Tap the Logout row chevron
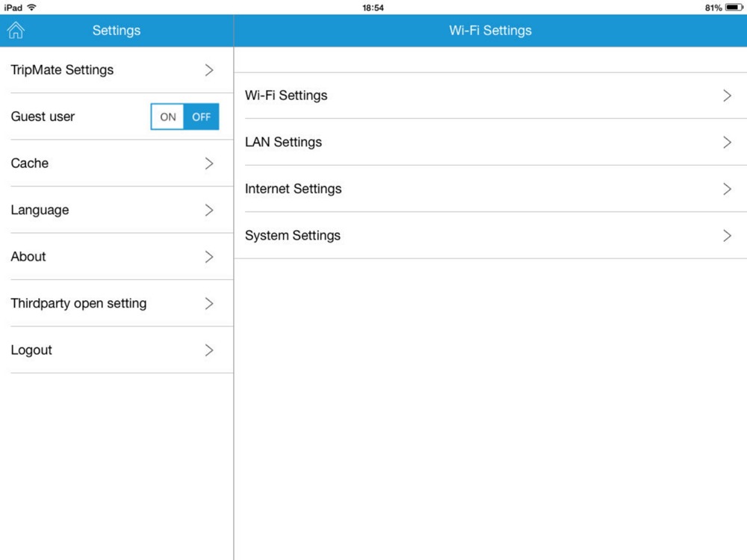Image resolution: width=747 pixels, height=560 pixels. (208, 350)
